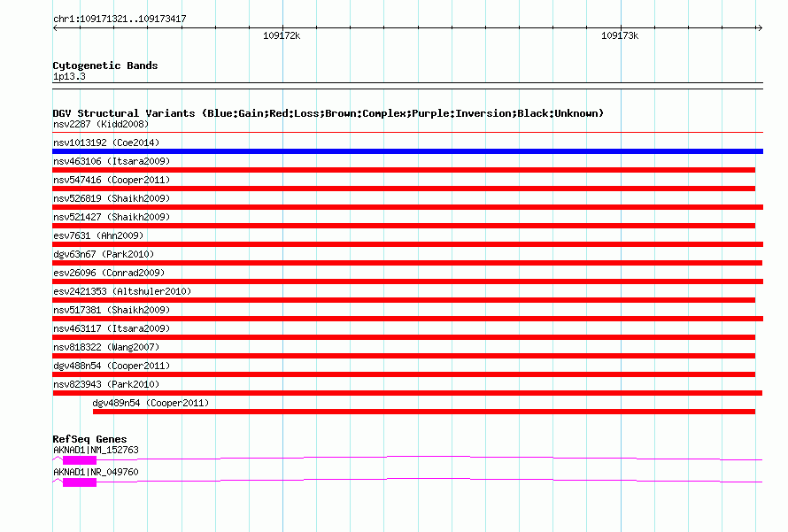The image size is (788, 532).
Task: Click the red bar under dgv489n54 (Cooper2011)
Action: point(423,412)
